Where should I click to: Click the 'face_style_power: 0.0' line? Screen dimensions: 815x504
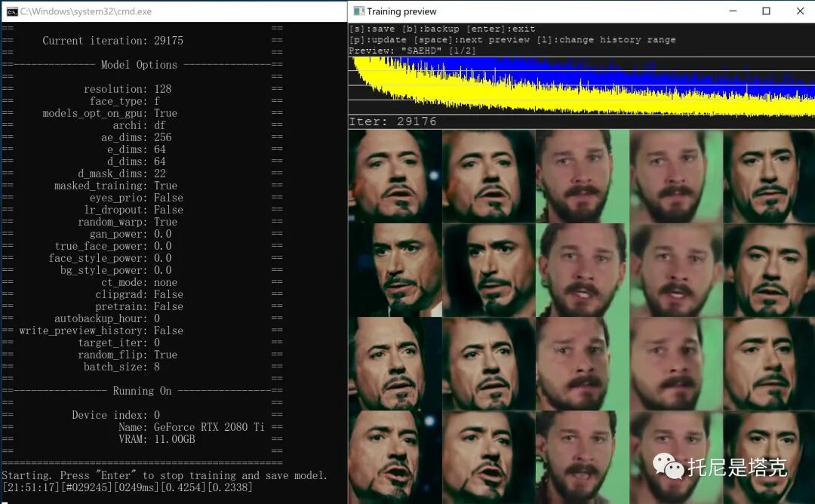(109, 258)
